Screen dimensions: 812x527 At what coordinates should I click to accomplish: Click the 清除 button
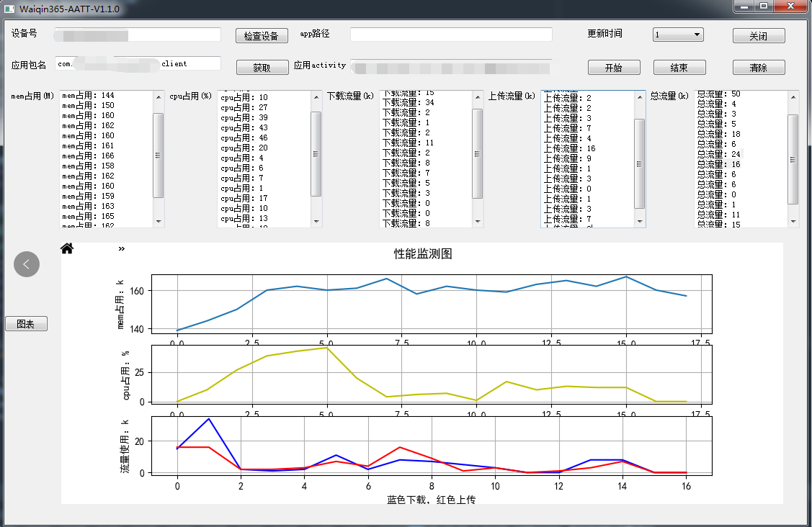pyautogui.click(x=758, y=68)
